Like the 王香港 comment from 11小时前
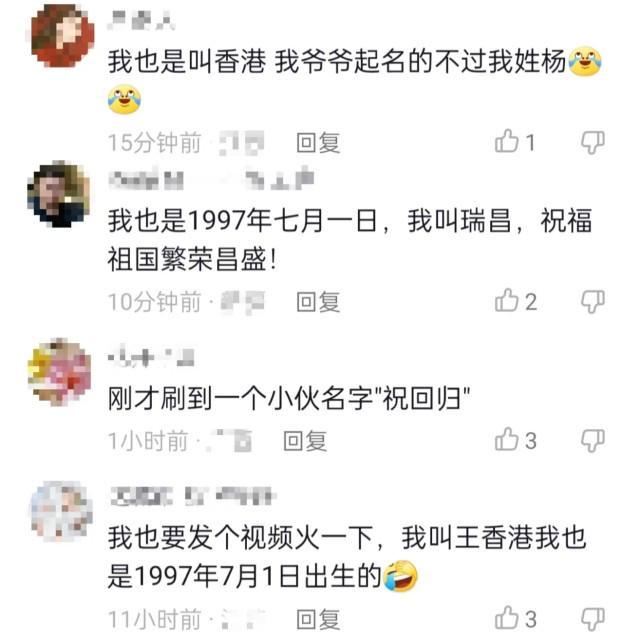The width and height of the screenshot is (641, 641). (507, 619)
